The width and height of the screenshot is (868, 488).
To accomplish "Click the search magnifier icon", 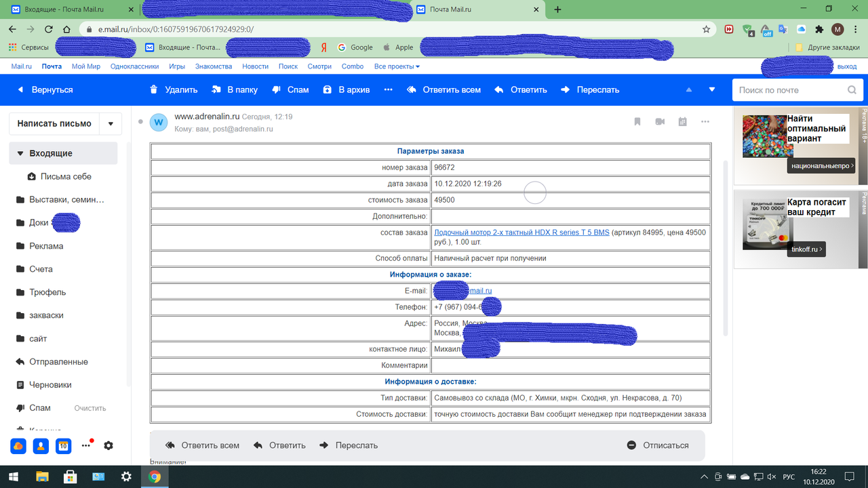I will (x=852, y=90).
